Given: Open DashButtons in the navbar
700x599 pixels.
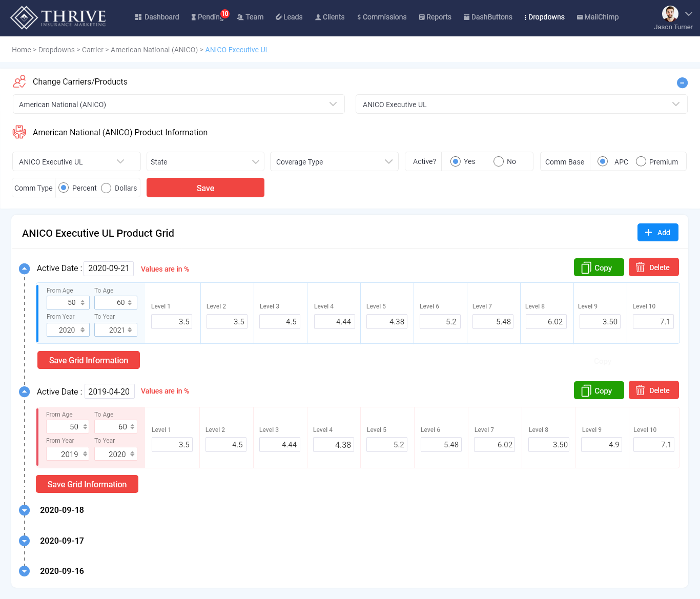Looking at the screenshot, I should pyautogui.click(x=488, y=17).
